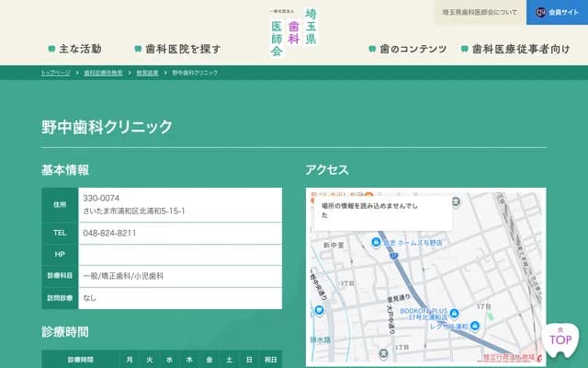Click the tooth icon beside 主な活動
This screenshot has width=588, height=368.
pyautogui.click(x=51, y=49)
